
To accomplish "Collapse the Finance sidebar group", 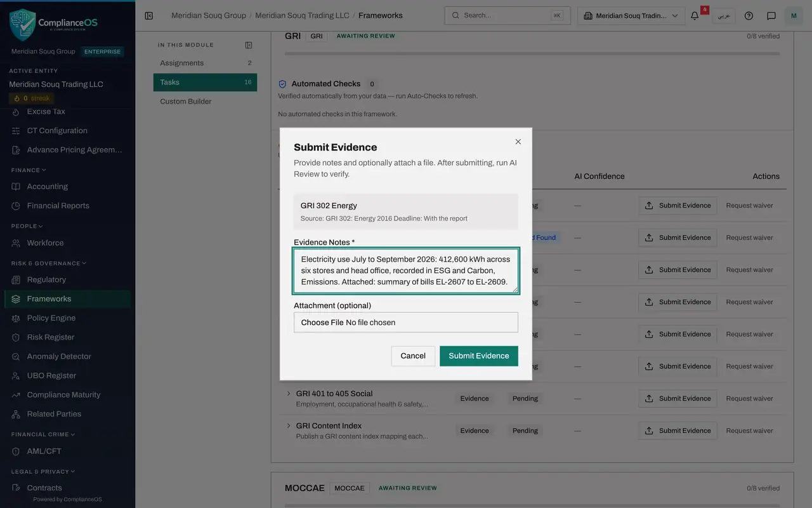I will click(x=29, y=170).
